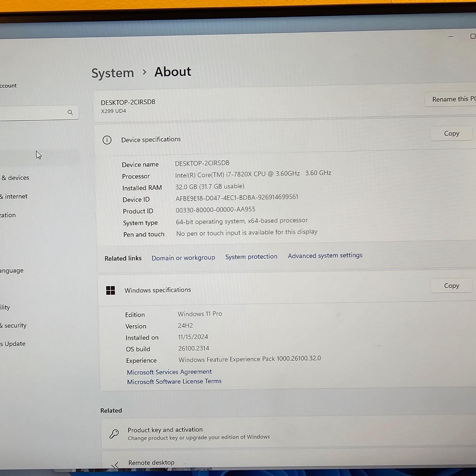Viewport: 476px width, 476px height.
Task: Click the X299 UD4 model text
Action: [x=113, y=111]
